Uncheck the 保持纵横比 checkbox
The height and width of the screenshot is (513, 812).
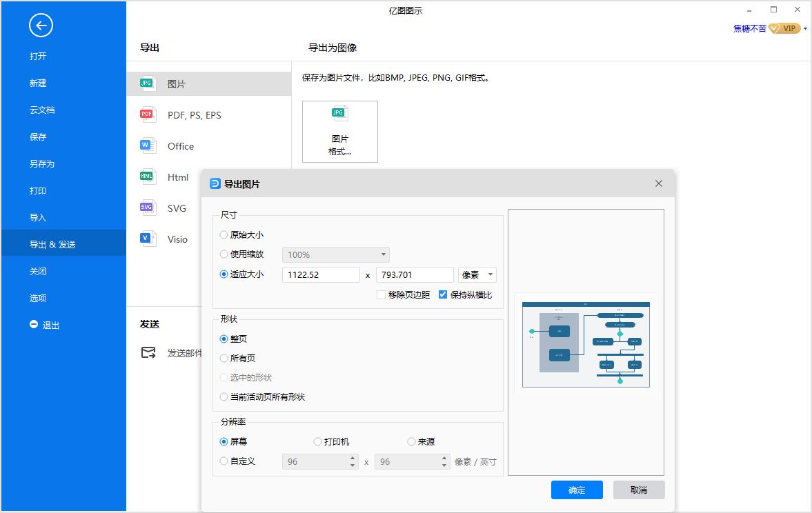coord(442,294)
